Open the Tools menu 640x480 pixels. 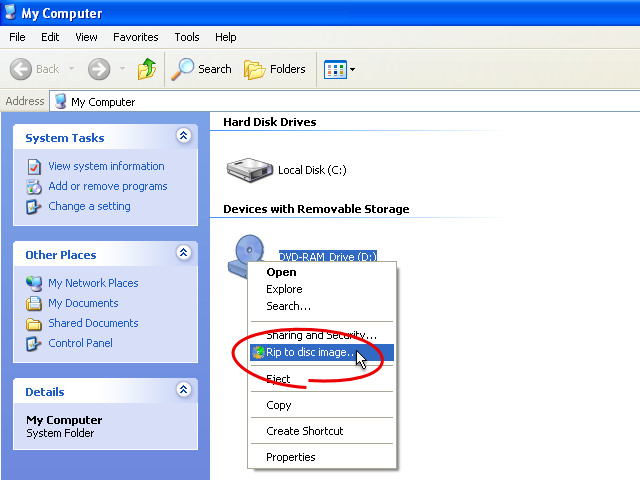pyautogui.click(x=187, y=37)
